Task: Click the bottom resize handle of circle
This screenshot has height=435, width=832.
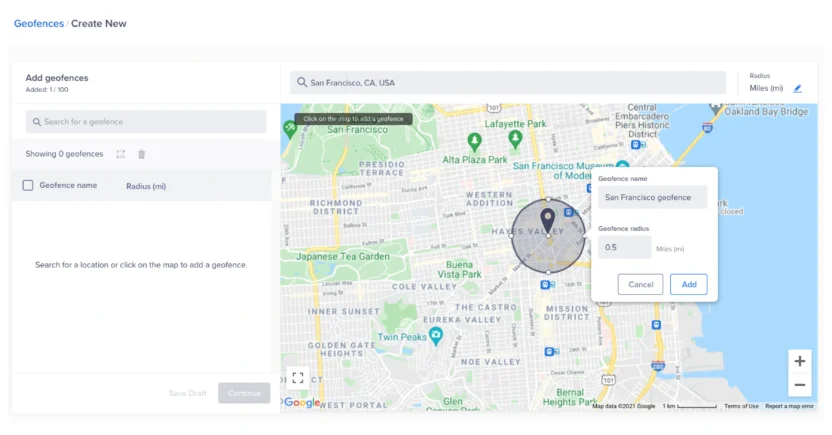Action: coord(548,272)
